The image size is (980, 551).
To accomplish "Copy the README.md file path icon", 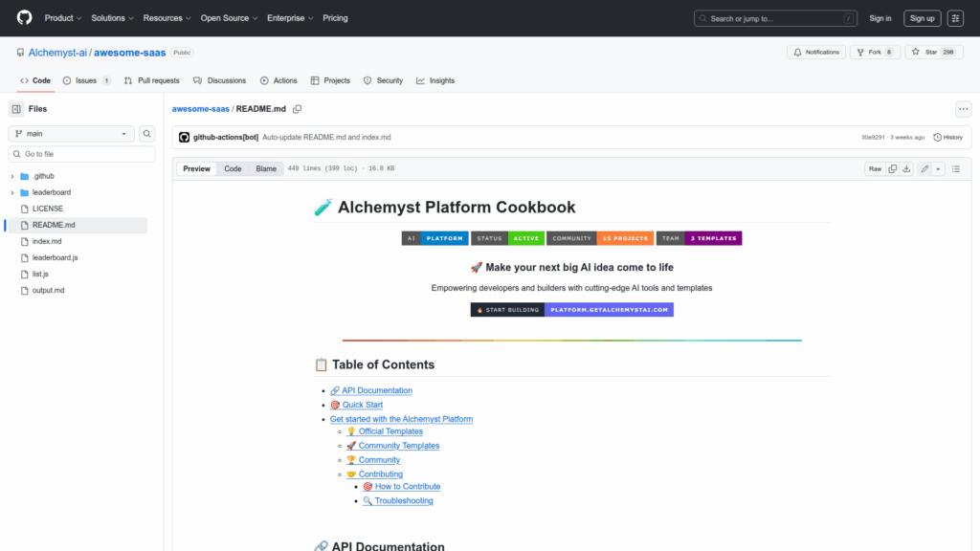I will pos(298,109).
